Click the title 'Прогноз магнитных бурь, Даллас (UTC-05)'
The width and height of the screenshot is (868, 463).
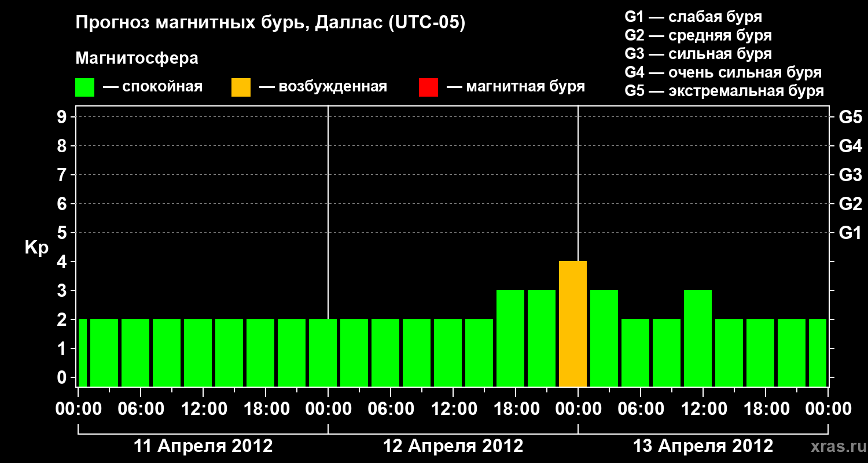[270, 24]
